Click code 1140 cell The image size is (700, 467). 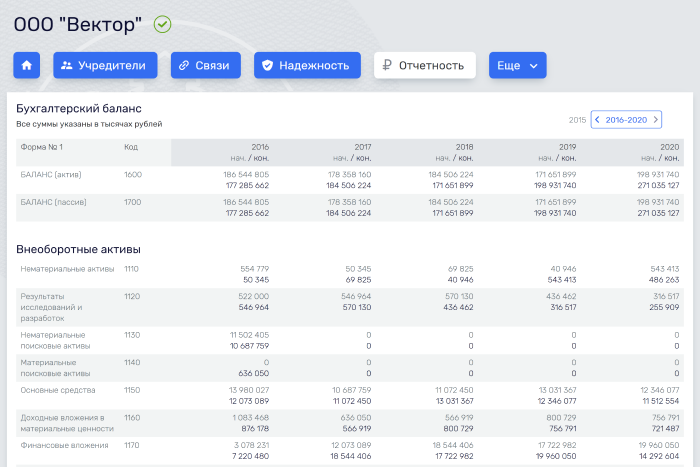132,363
